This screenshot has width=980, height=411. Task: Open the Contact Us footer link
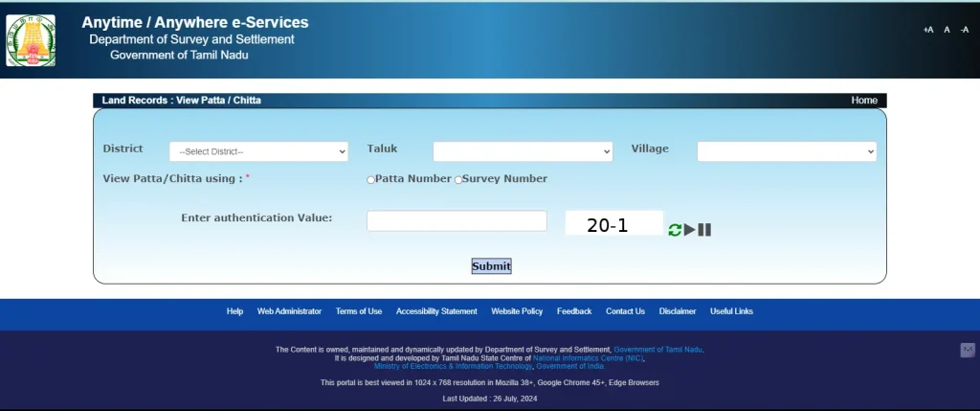pyautogui.click(x=625, y=311)
